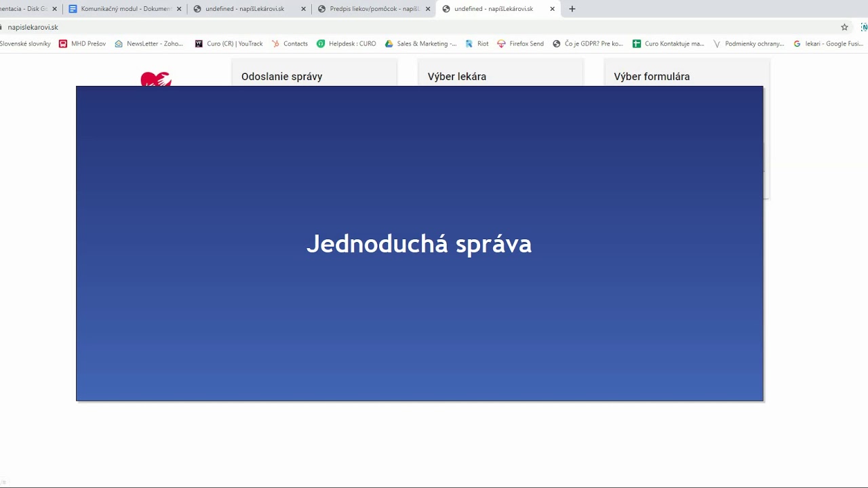Open Slovenské slovníky bookmark

(x=25, y=43)
